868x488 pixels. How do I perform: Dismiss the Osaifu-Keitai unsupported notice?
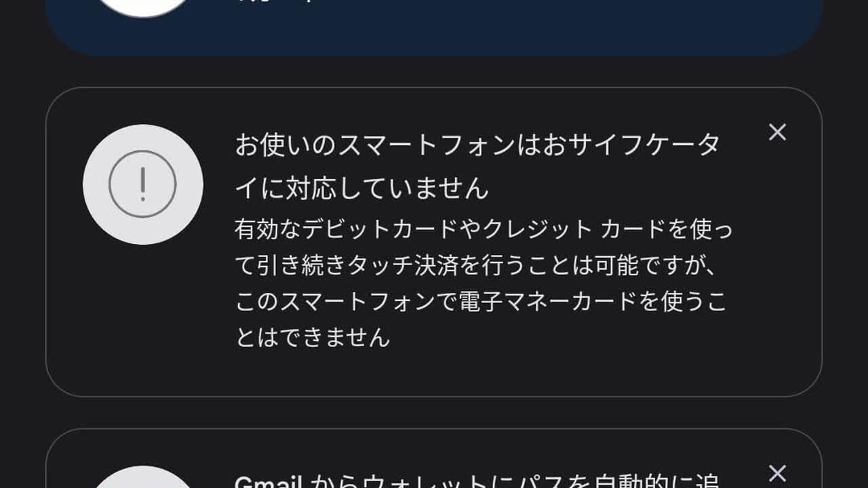tap(777, 133)
